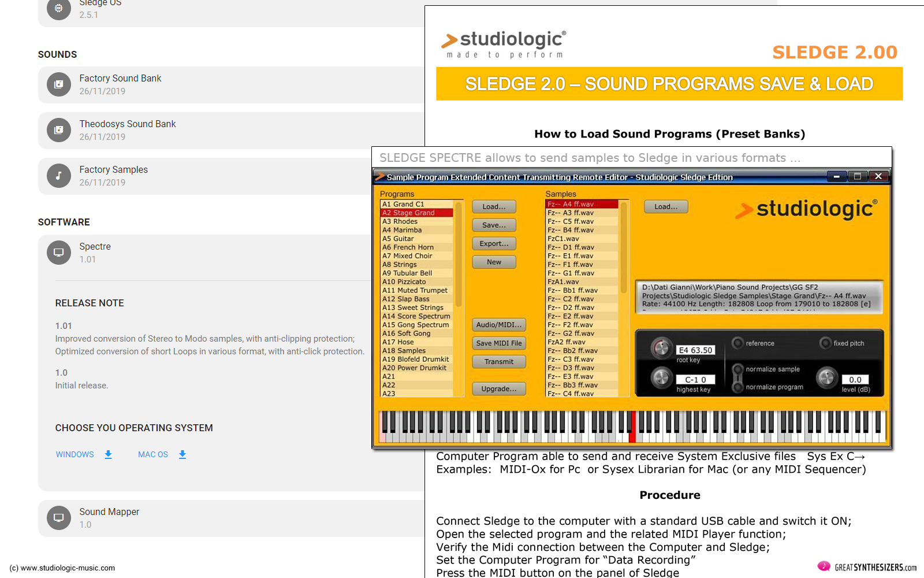Click the Sledge OS chip icon

(58, 8)
